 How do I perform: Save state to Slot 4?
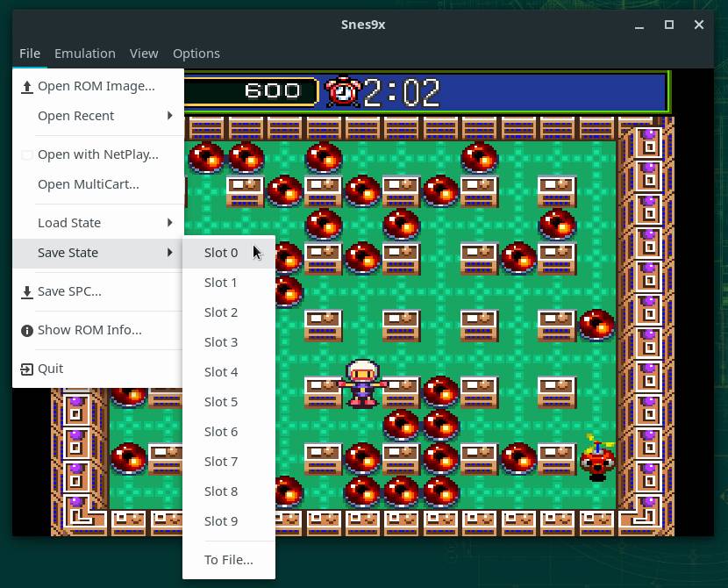click(x=229, y=372)
